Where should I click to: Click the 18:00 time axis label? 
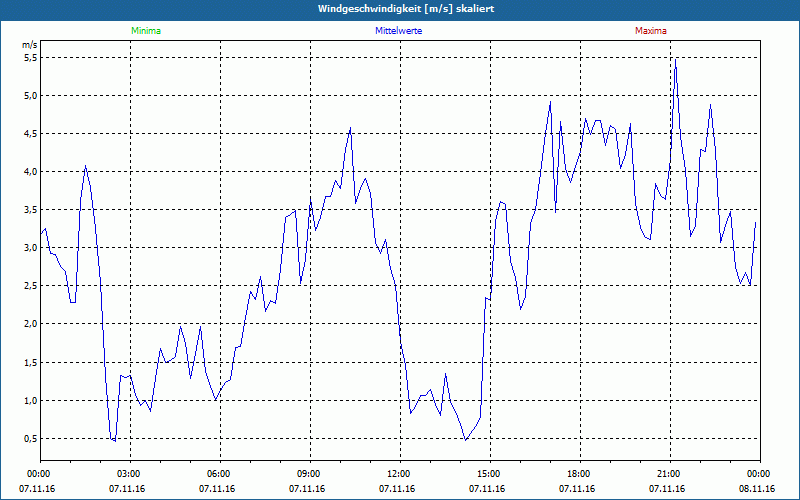click(x=580, y=474)
